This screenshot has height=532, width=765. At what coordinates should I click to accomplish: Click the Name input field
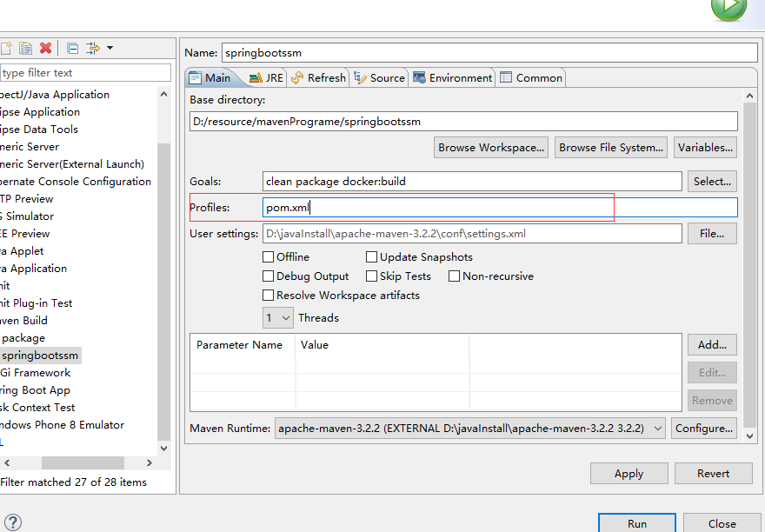pos(489,53)
